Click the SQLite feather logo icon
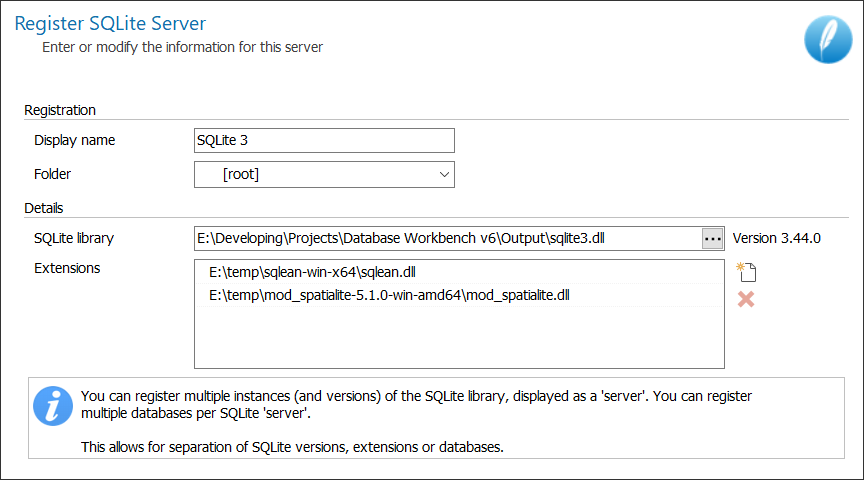Image resolution: width=864 pixels, height=480 pixels. click(x=828, y=39)
